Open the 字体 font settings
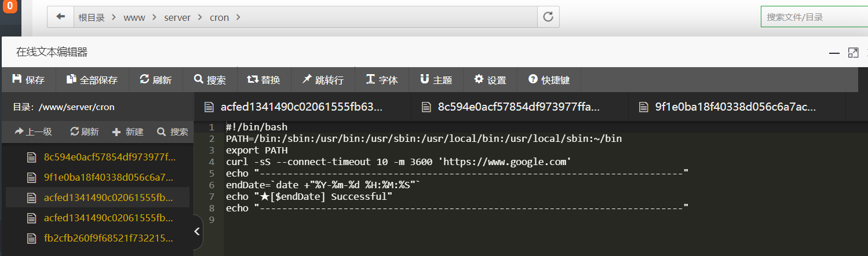 click(x=382, y=80)
